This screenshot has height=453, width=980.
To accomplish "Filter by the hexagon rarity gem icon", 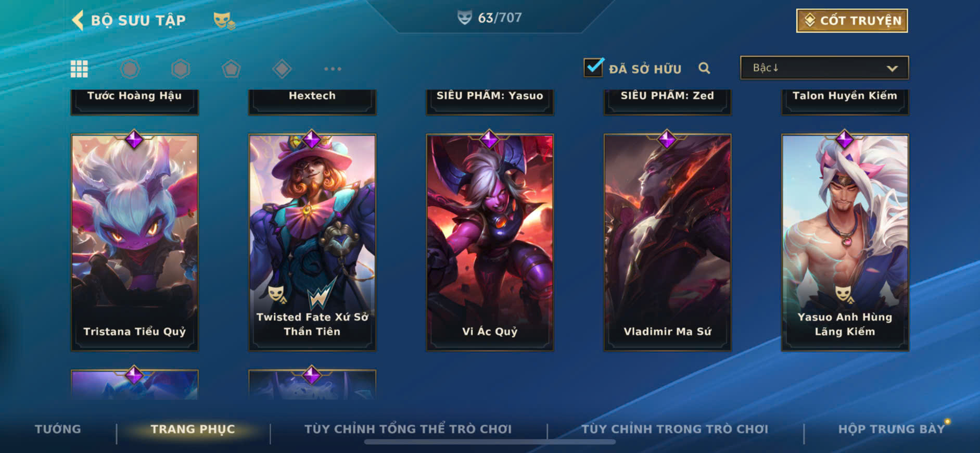I will (181, 69).
